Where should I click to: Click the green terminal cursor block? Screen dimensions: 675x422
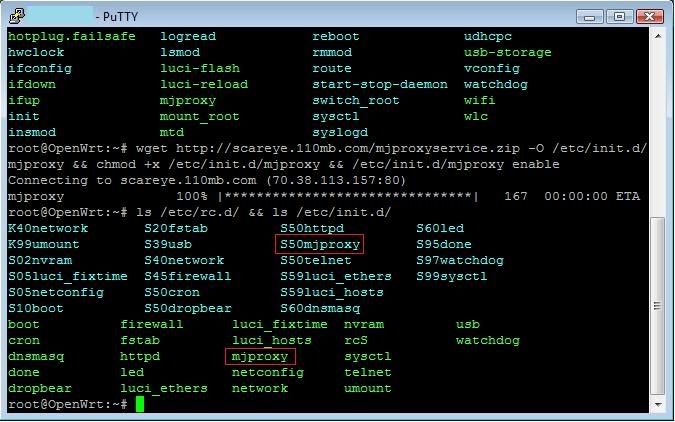[139, 404]
